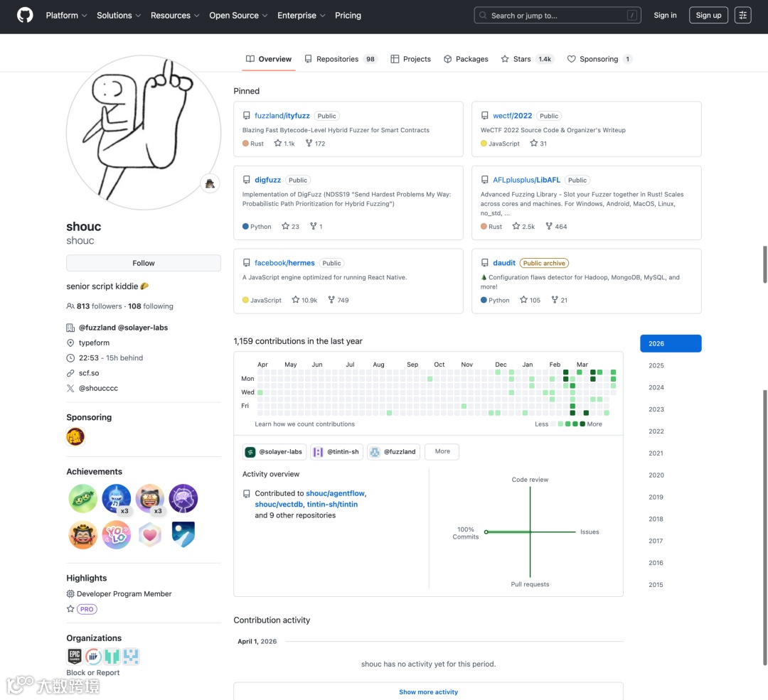The width and height of the screenshot is (768, 700).
Task: Expand the Platform menu
Action: [x=67, y=15]
